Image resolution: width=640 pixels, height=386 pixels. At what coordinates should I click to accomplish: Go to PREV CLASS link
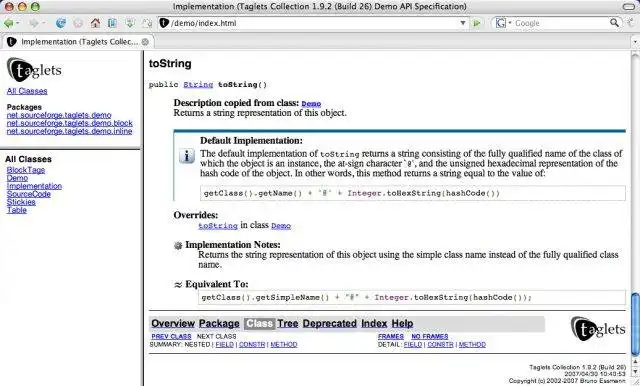171,337
